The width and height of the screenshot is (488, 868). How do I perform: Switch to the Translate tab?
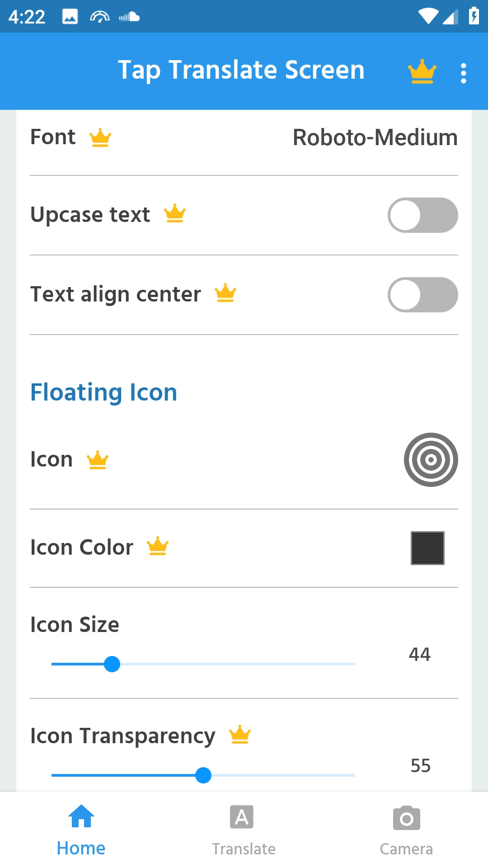click(x=244, y=830)
